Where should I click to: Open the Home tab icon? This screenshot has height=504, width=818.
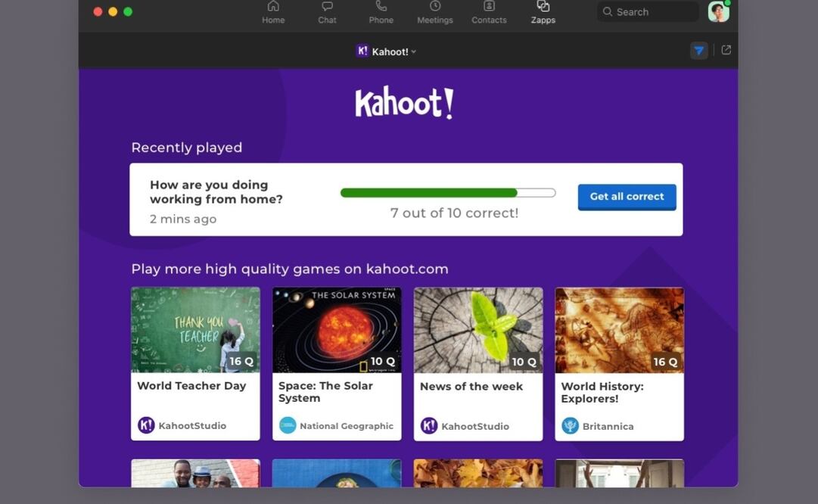tap(273, 7)
